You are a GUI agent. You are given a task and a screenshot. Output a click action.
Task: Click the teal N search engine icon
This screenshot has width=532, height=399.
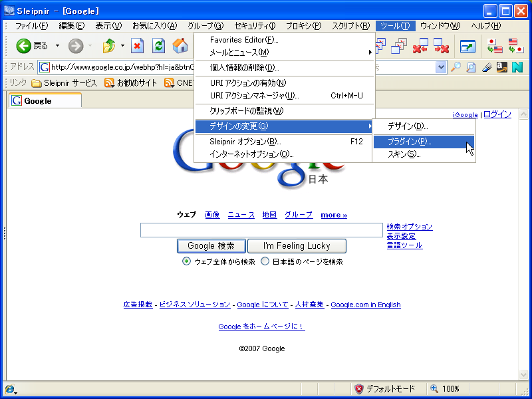tap(517, 67)
